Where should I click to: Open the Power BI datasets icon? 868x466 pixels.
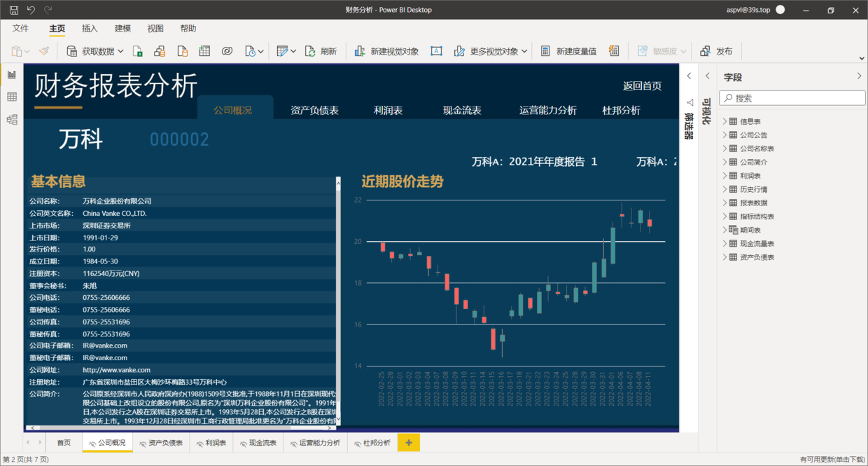tap(160, 51)
